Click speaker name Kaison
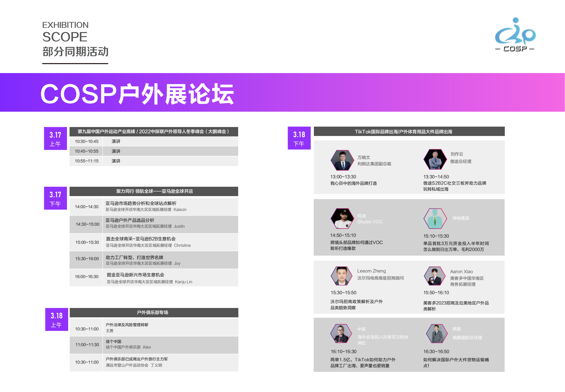 tap(180, 210)
